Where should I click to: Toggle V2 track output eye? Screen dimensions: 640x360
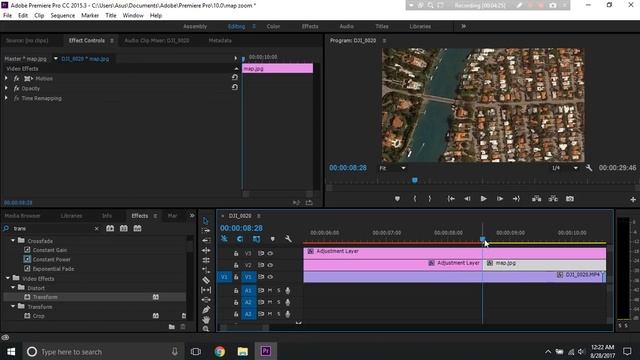click(x=270, y=265)
